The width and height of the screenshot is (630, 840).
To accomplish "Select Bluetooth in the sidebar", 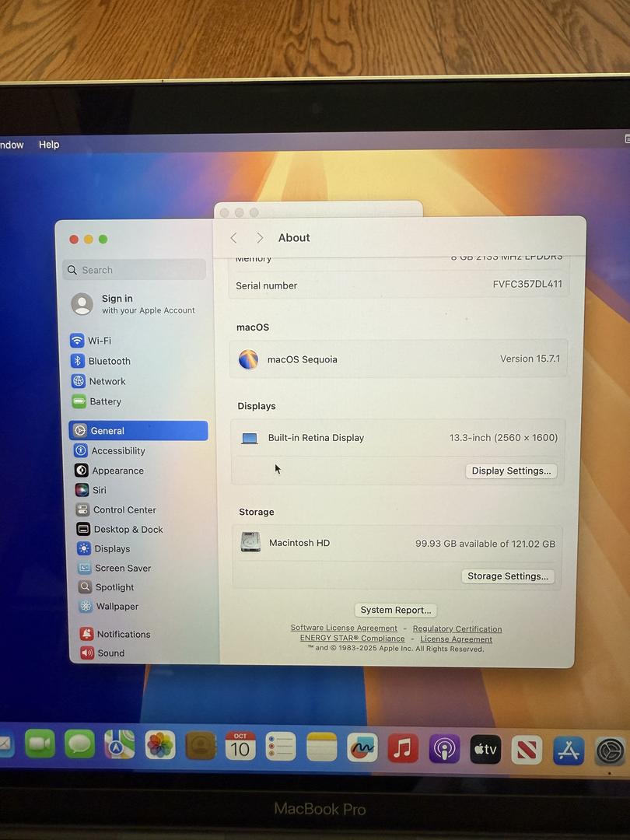I will coord(108,361).
